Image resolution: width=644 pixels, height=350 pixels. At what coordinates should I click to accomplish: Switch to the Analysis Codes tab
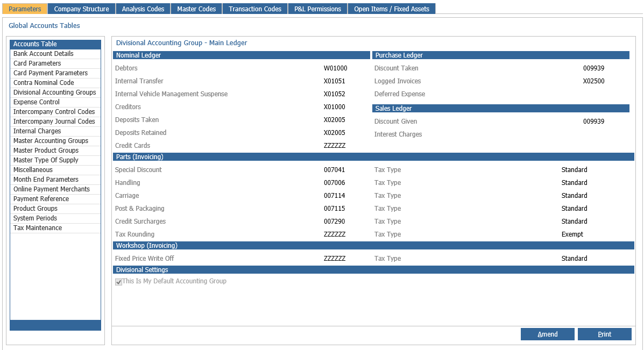pos(143,9)
